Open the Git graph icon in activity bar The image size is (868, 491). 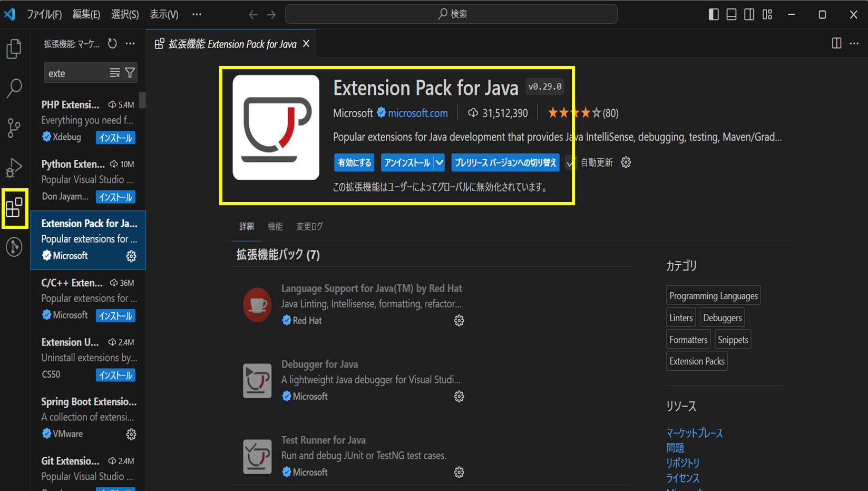tap(14, 247)
